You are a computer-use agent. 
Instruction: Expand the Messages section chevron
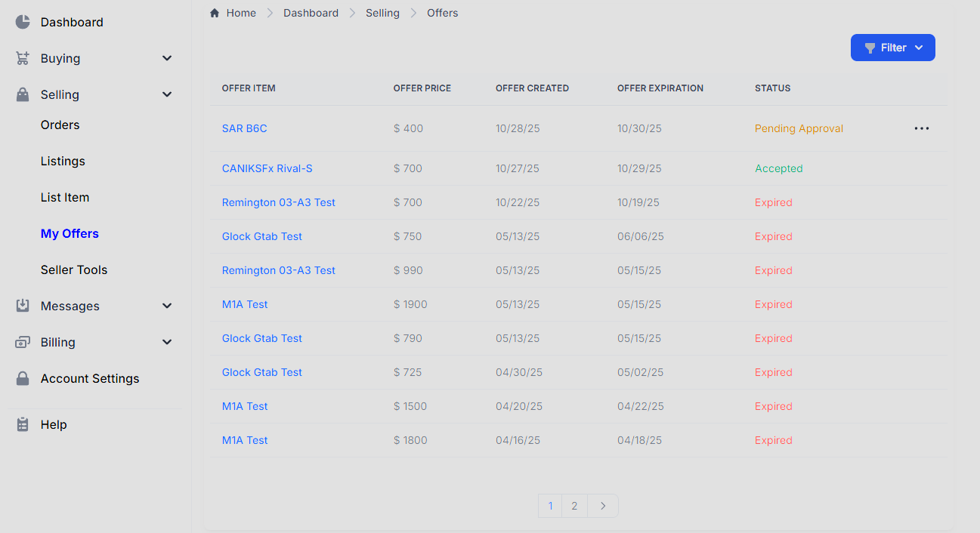(166, 305)
